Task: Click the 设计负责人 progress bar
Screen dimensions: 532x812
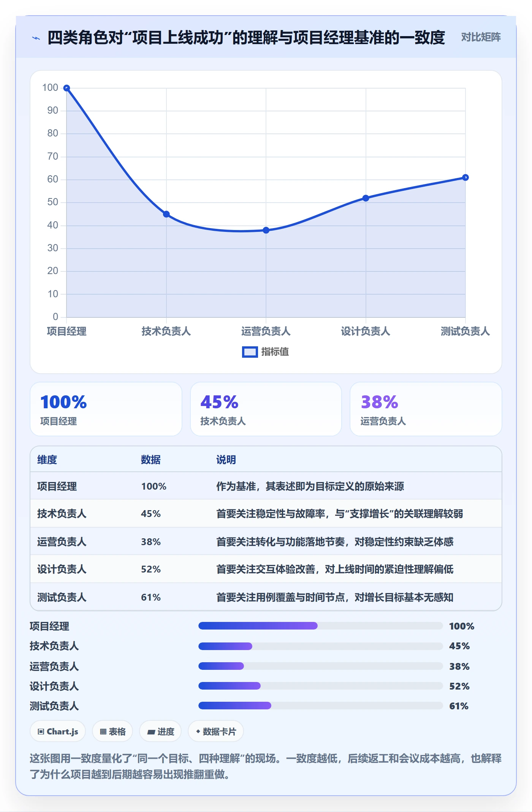Action: pyautogui.click(x=321, y=686)
